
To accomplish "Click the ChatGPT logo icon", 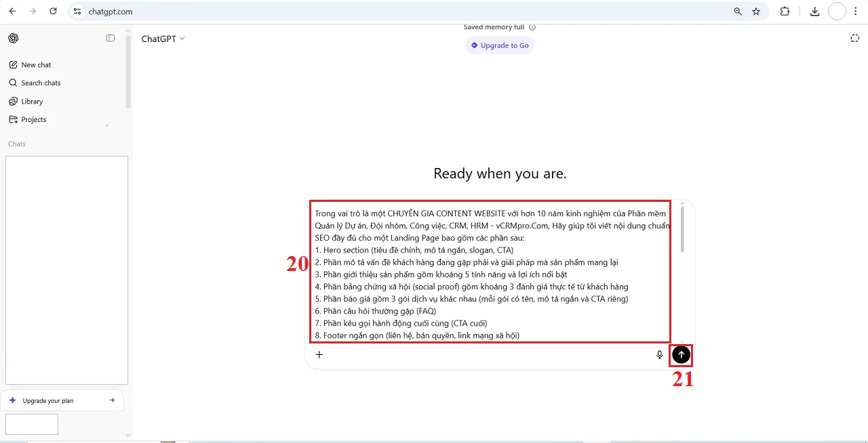I will [x=14, y=39].
